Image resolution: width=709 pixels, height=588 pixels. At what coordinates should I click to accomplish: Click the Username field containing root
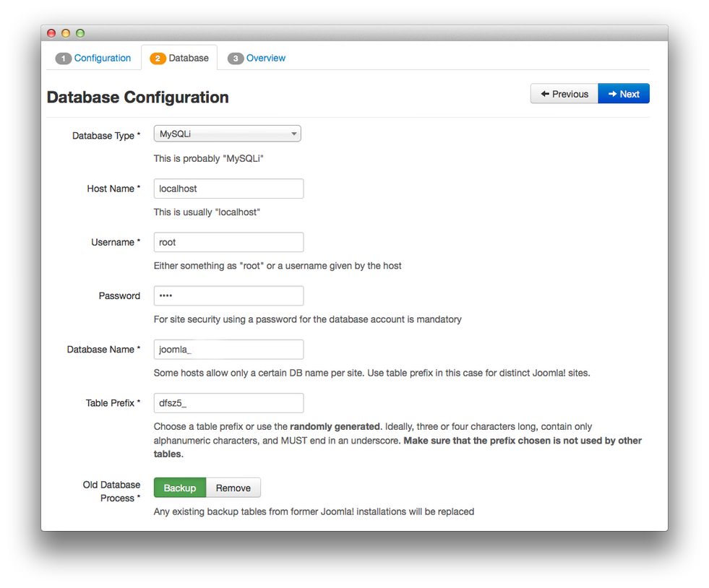[x=228, y=242]
